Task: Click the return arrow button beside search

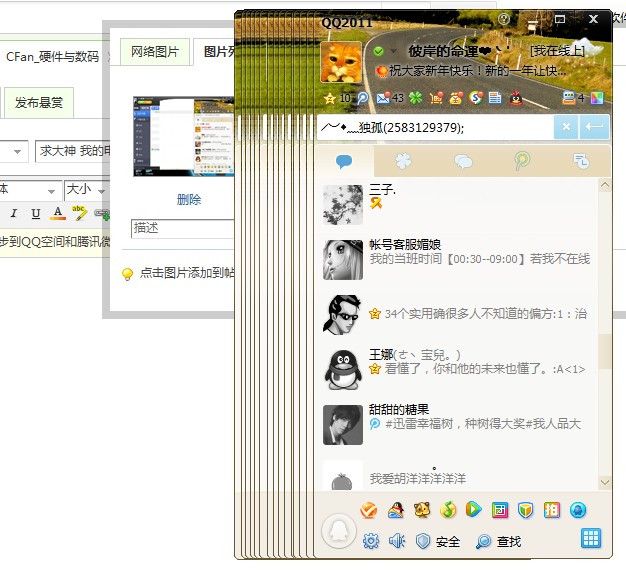Action: coord(594,127)
